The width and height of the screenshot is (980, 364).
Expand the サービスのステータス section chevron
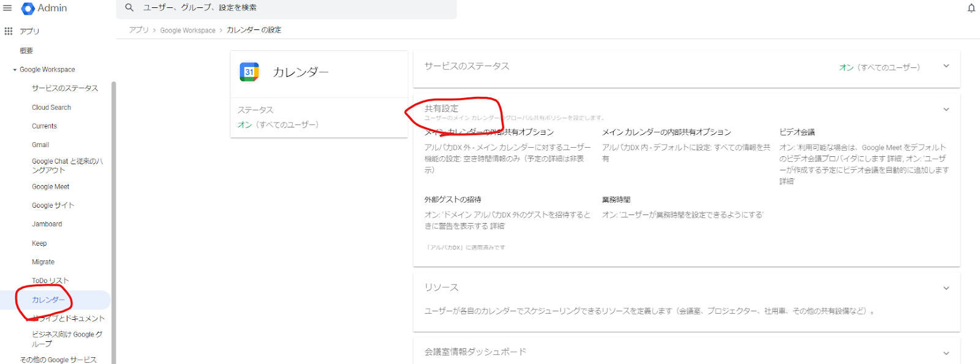pyautogui.click(x=946, y=66)
